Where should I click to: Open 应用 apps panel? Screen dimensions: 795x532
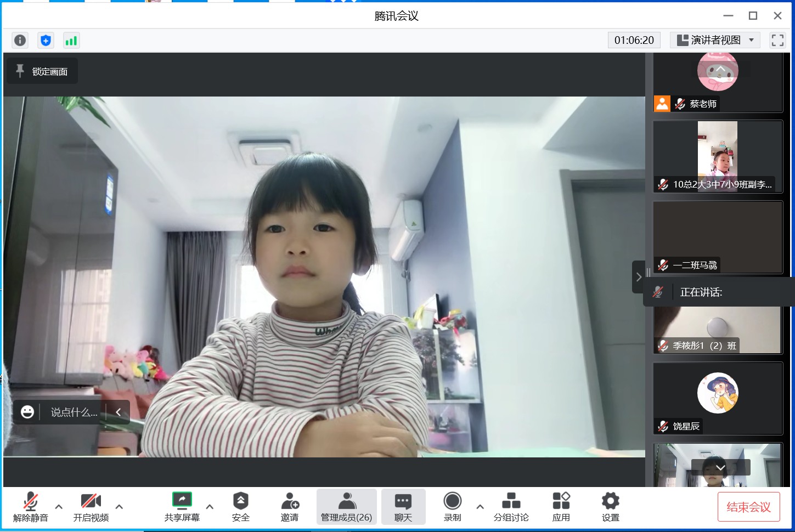click(x=561, y=507)
